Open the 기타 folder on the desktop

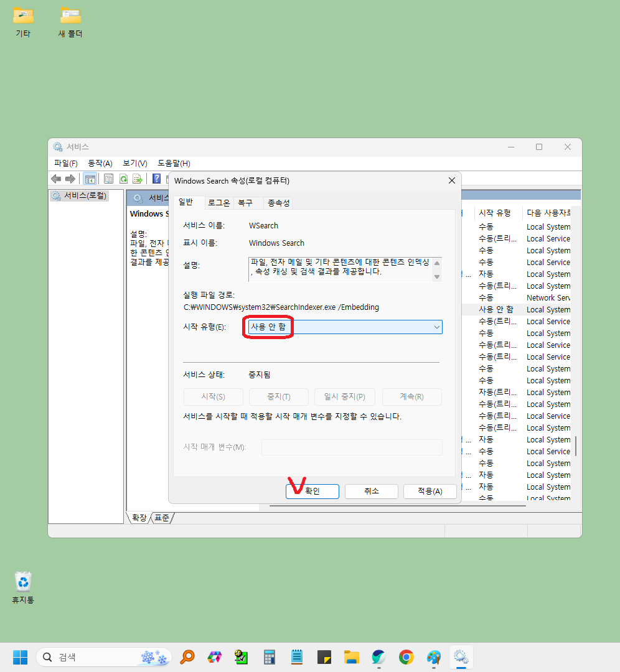pos(23,23)
